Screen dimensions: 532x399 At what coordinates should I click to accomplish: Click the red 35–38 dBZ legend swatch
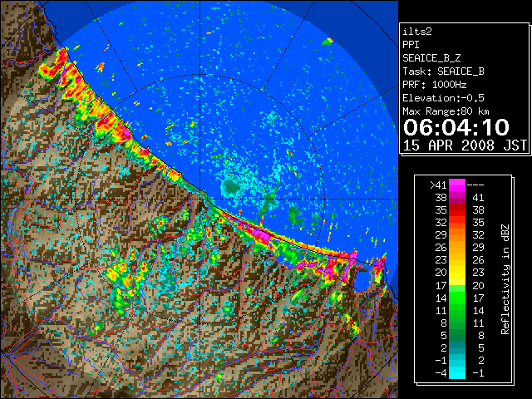click(x=457, y=209)
